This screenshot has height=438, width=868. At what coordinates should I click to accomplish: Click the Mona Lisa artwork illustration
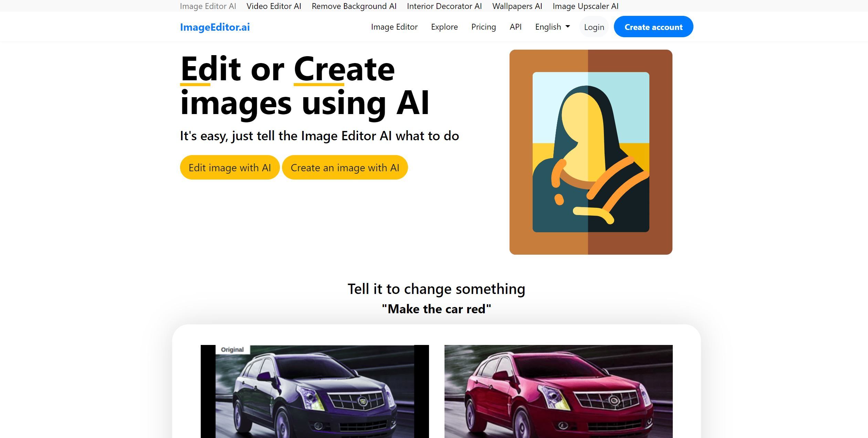pyautogui.click(x=590, y=152)
